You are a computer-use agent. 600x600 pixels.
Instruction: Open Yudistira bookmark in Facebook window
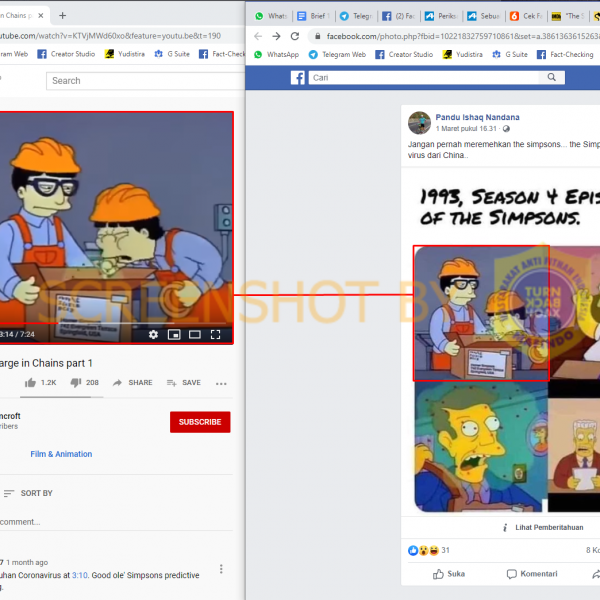tap(463, 54)
